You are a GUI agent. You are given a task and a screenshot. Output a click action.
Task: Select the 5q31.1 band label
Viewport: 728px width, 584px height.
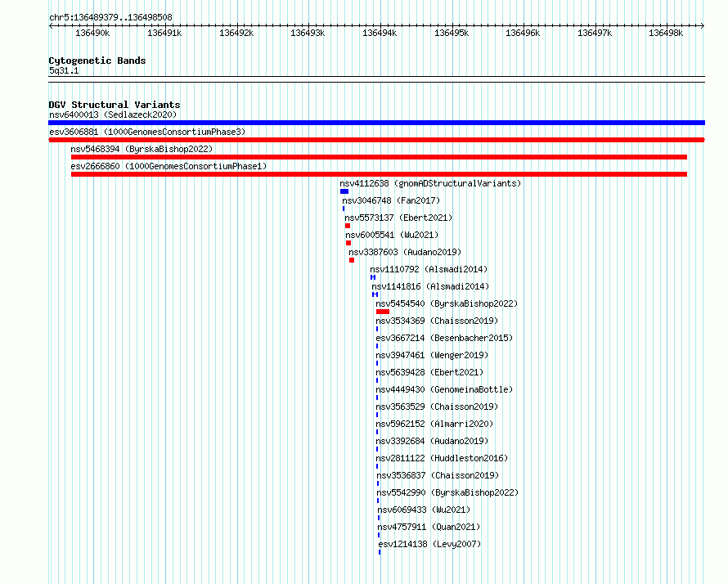click(x=64, y=70)
